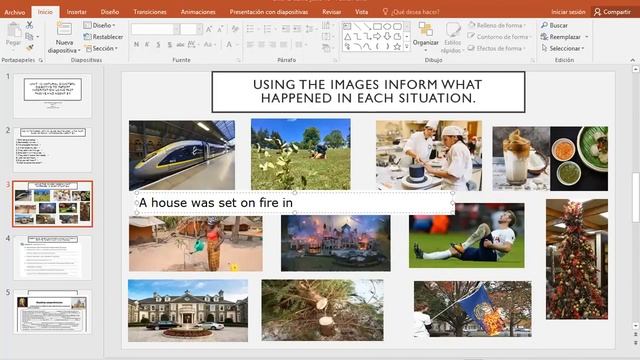
Task: Open the character spacing AV dropdown
Action: 192,44
